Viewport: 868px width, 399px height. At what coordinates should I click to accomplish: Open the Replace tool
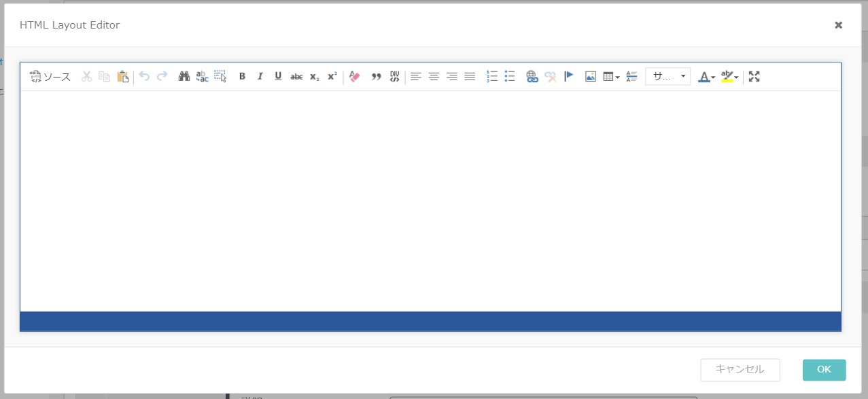click(202, 77)
